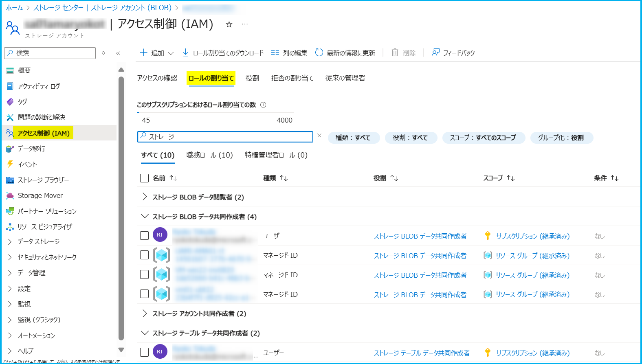This screenshot has width=642, height=364.
Task: Sort by 役割 column arrows
Action: click(394, 178)
